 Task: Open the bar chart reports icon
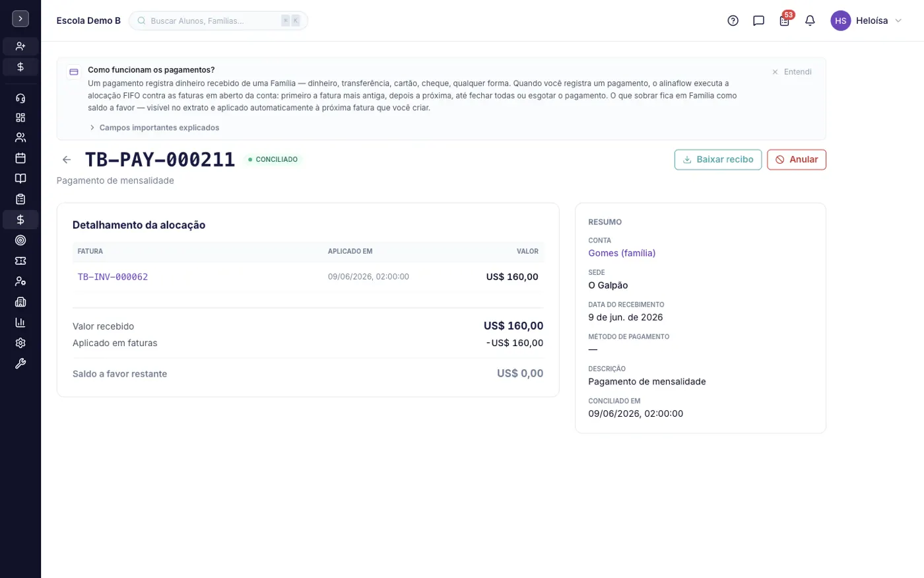point(20,322)
